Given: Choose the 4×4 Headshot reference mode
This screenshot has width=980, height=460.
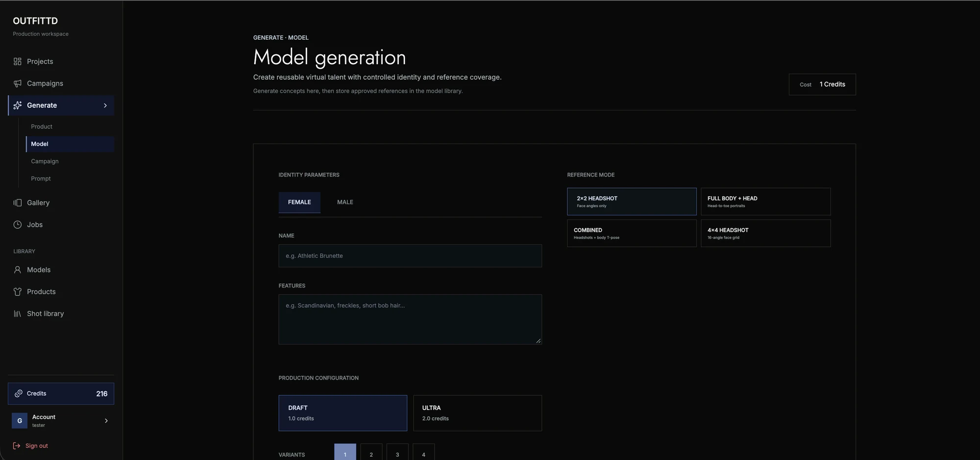Looking at the screenshot, I should click(766, 233).
